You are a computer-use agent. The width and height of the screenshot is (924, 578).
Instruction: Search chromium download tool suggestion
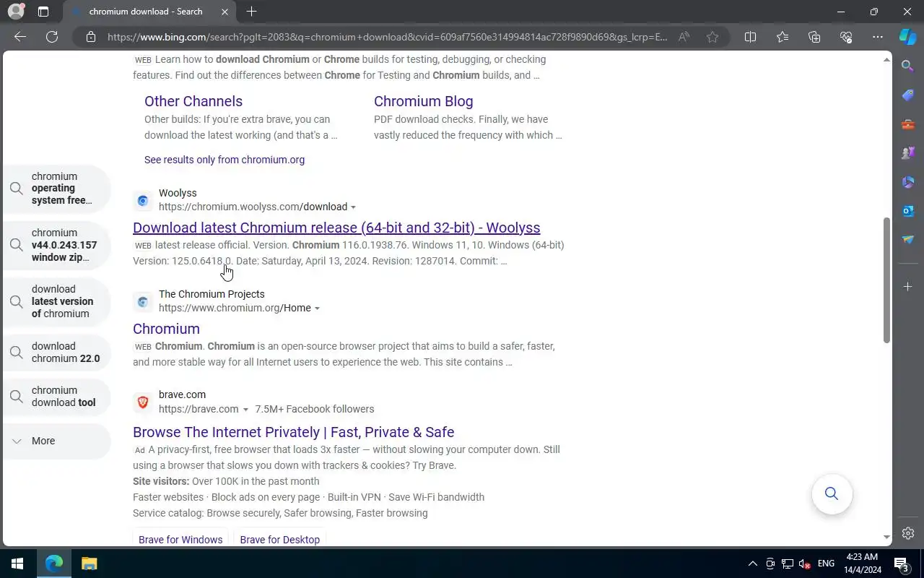click(x=56, y=397)
